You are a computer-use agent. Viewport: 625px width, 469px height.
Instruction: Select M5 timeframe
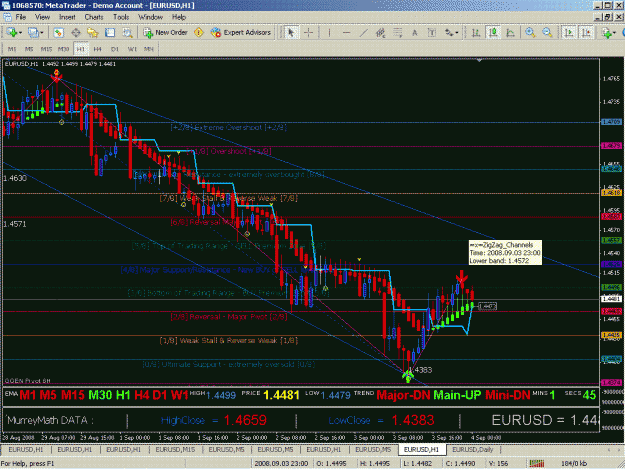pos(29,49)
